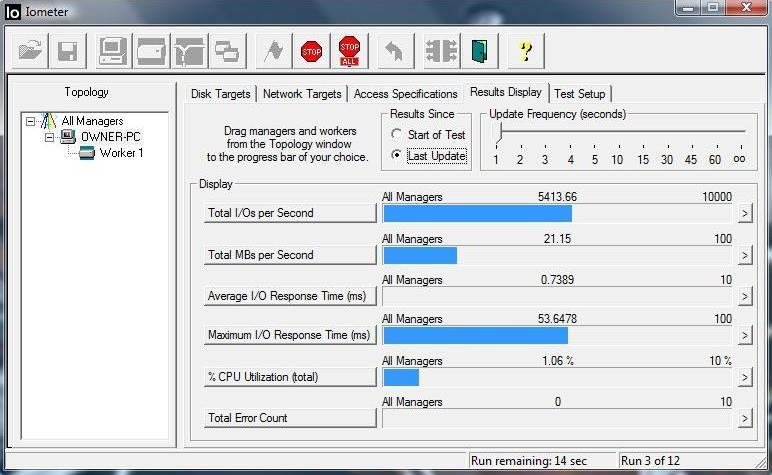Switch to the Disk Targets tab
This screenshot has width=772, height=475.
click(x=221, y=94)
